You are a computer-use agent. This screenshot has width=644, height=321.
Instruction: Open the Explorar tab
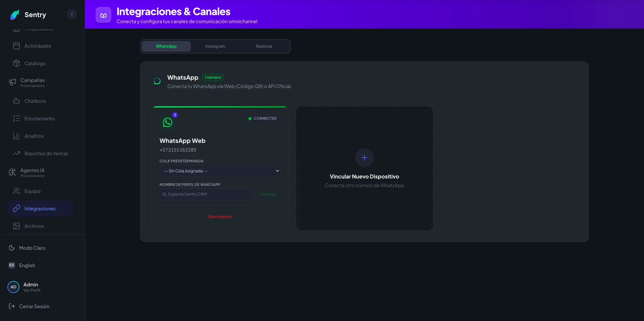click(x=264, y=46)
